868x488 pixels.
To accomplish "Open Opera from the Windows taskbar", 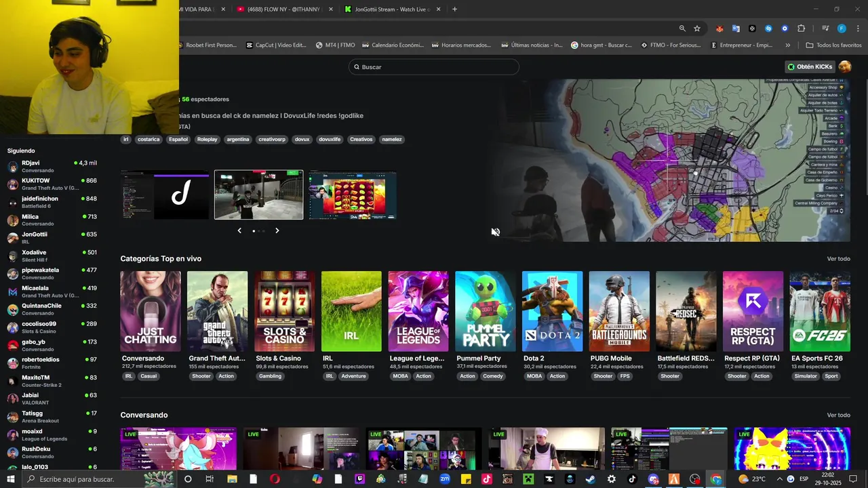I will 275,479.
